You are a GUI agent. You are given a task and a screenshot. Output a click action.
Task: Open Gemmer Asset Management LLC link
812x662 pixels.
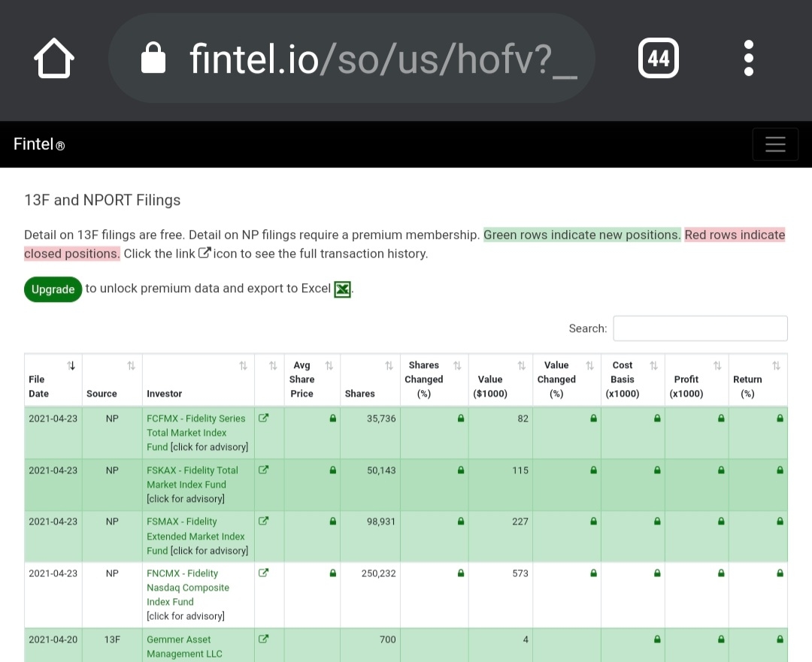click(184, 646)
